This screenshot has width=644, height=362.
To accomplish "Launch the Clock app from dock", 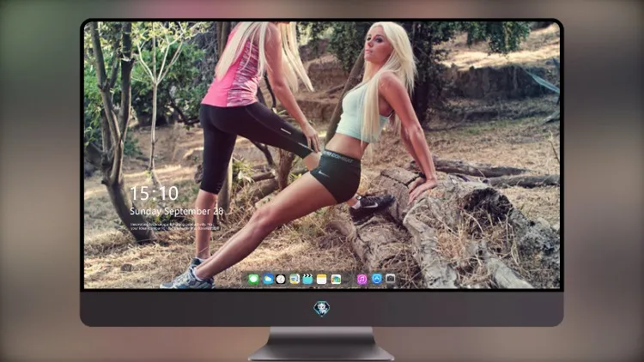I will pyautogui.click(x=281, y=280).
